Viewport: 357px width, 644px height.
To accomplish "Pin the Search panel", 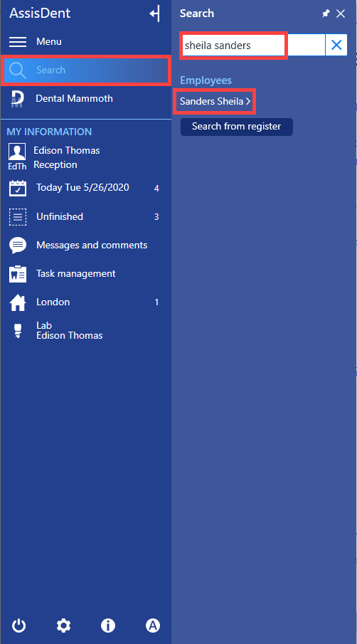I will 326,14.
